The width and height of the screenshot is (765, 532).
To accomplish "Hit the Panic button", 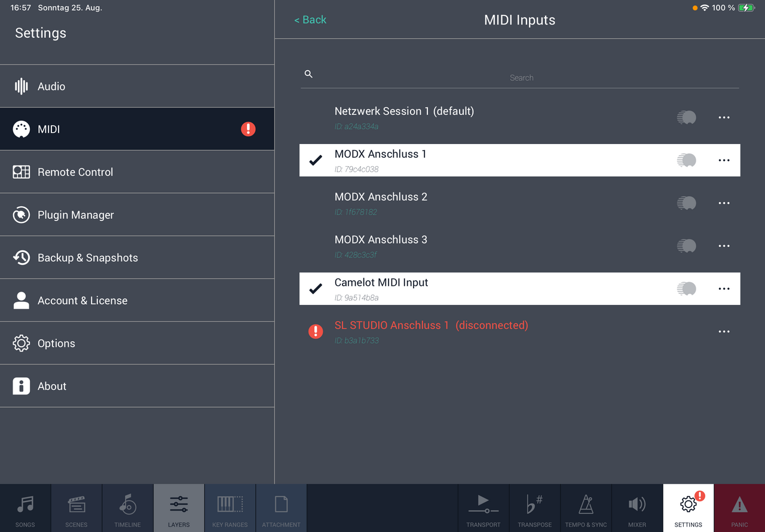I will click(x=739, y=508).
